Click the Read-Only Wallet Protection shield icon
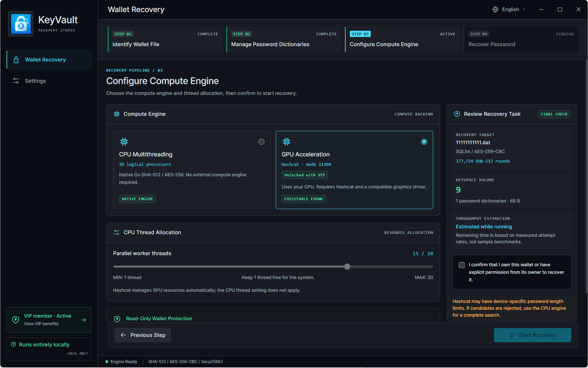 pyautogui.click(x=117, y=319)
